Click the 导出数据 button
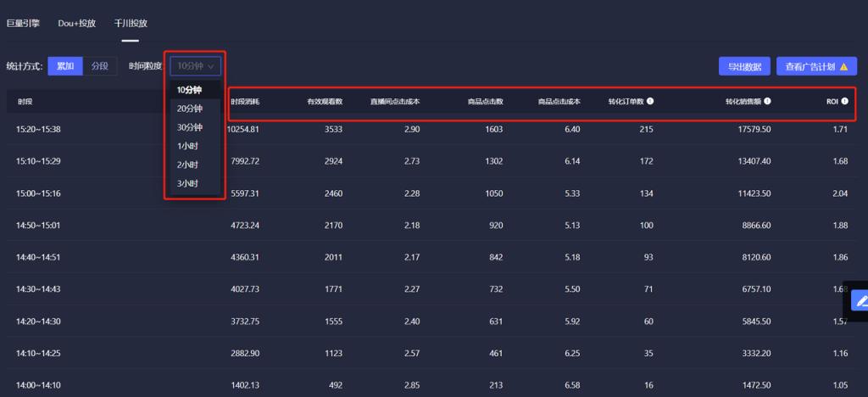 pos(744,66)
